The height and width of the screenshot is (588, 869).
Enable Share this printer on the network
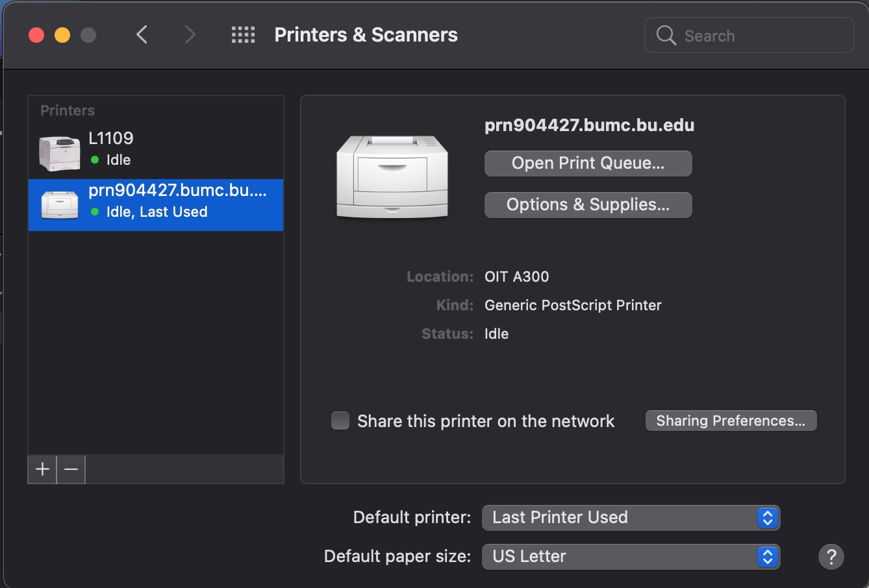(340, 421)
